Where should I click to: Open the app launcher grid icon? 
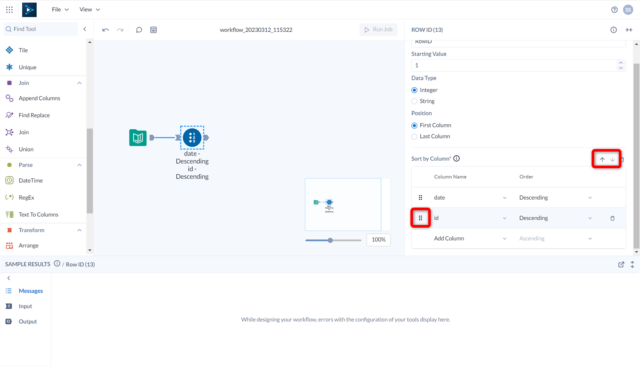(9, 9)
